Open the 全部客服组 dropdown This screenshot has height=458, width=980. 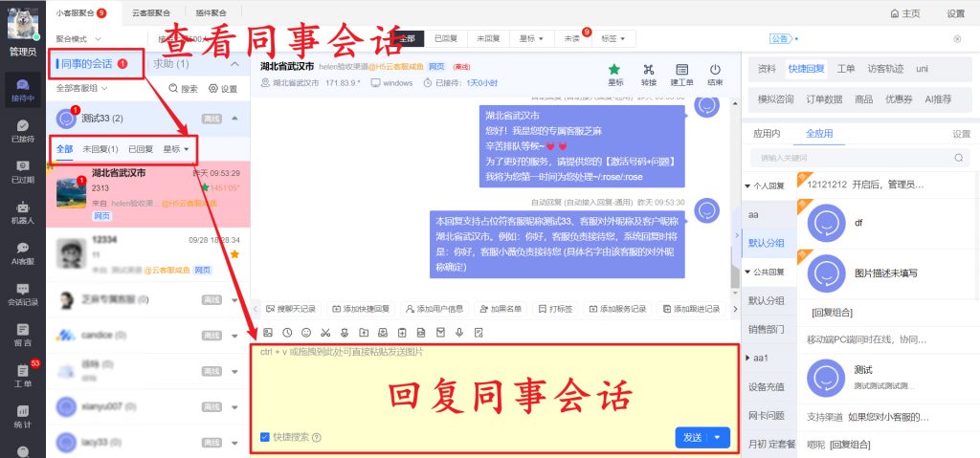click(x=82, y=89)
